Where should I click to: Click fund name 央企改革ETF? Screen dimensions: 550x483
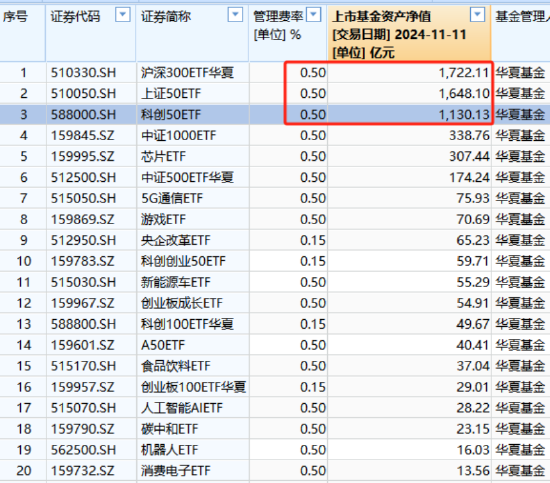175,240
